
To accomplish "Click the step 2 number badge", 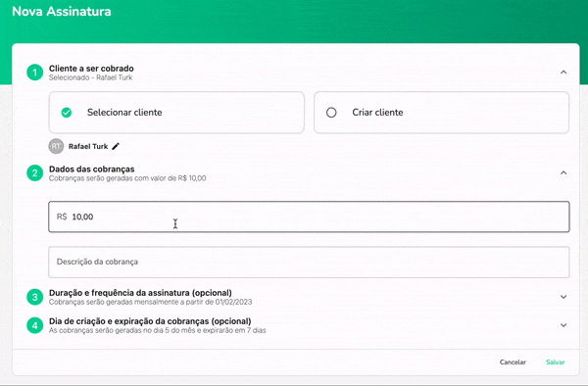I will pyautogui.click(x=35, y=173).
